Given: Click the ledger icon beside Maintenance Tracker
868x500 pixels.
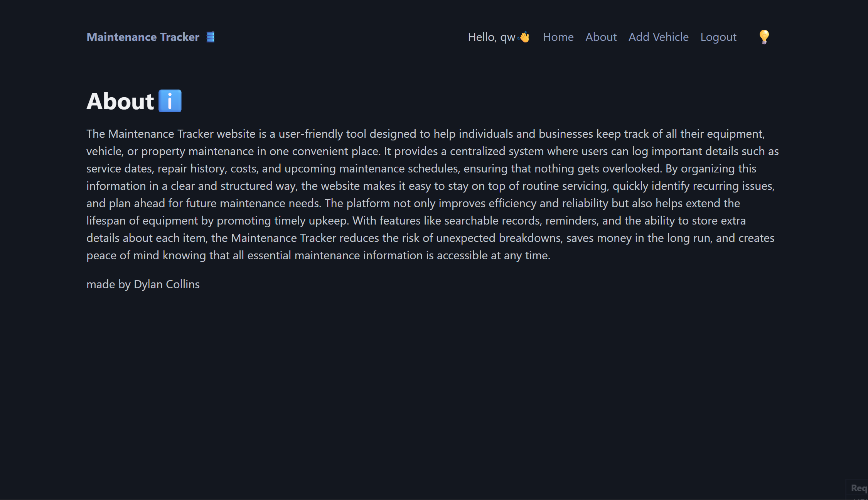Looking at the screenshot, I should [210, 37].
